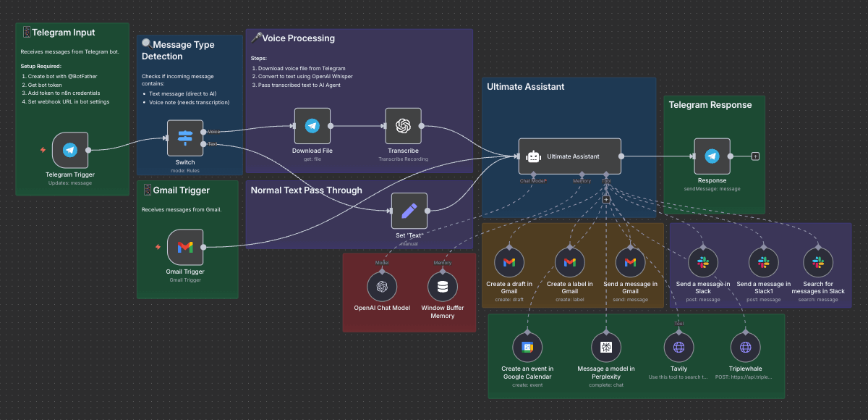Click the Ultimate Assistant agent node
Image resolution: width=868 pixels, height=420 pixels.
pyautogui.click(x=569, y=156)
